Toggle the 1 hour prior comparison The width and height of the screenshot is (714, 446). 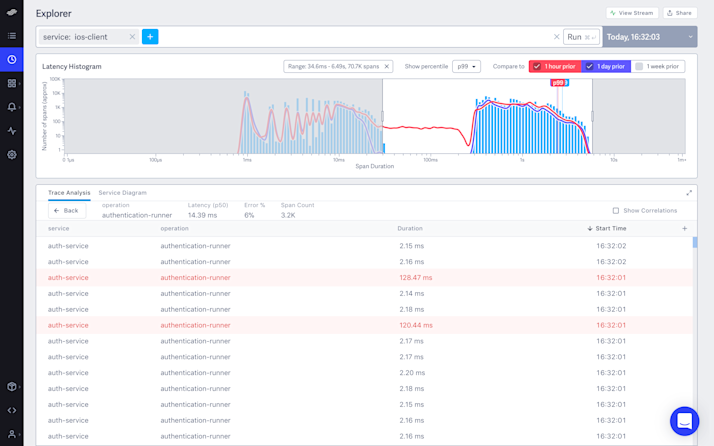tap(555, 67)
